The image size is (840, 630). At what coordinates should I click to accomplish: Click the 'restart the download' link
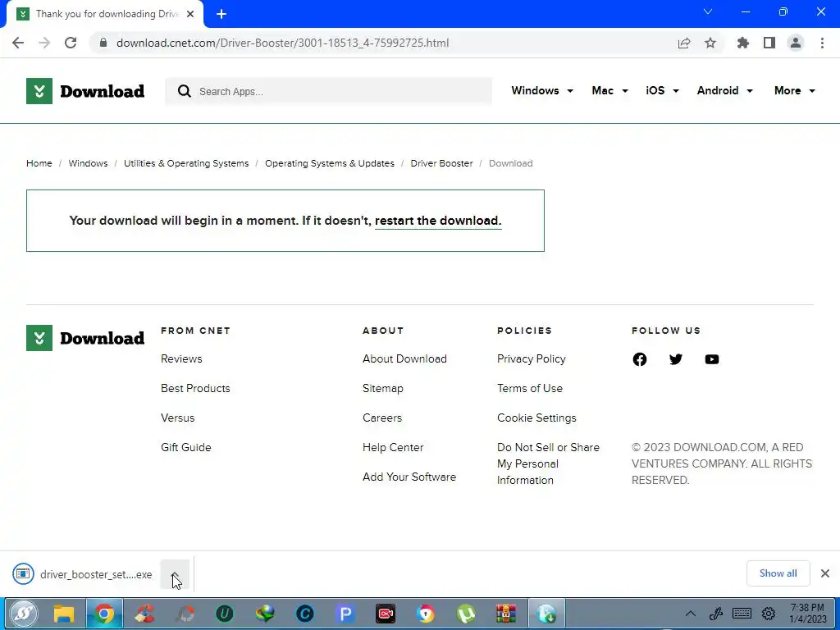click(438, 221)
